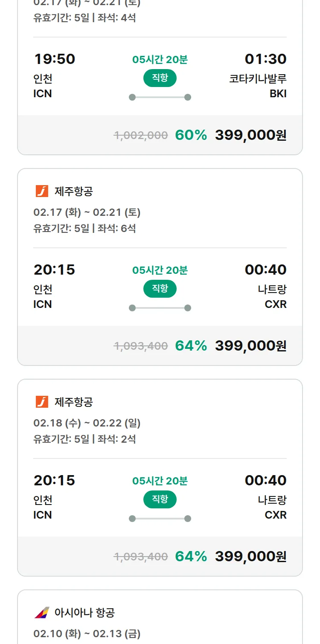Click the 제주항공 name on the 02.18 card

(73, 402)
